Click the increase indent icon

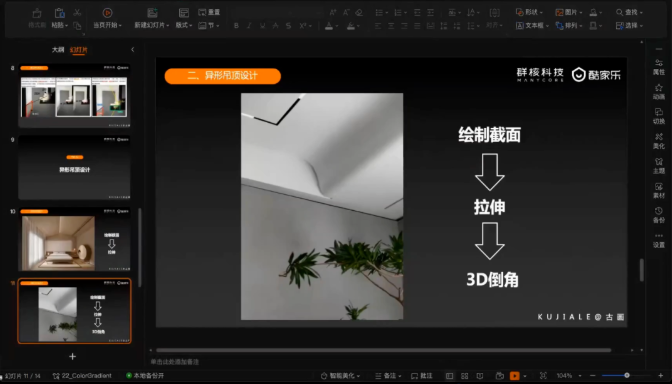431,12
